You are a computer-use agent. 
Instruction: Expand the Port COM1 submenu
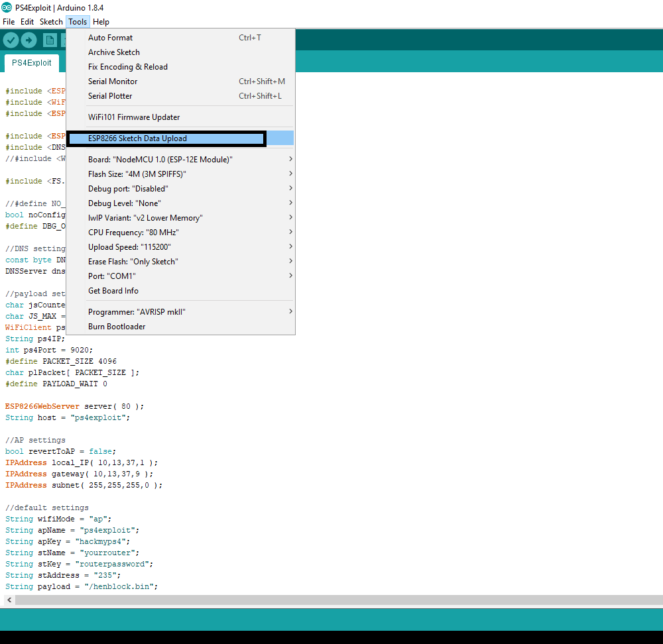pos(180,276)
